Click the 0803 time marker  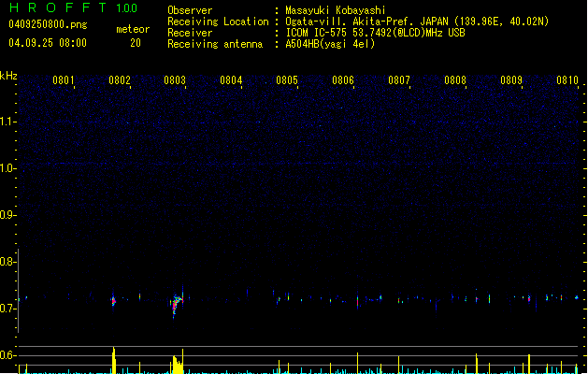pos(175,80)
